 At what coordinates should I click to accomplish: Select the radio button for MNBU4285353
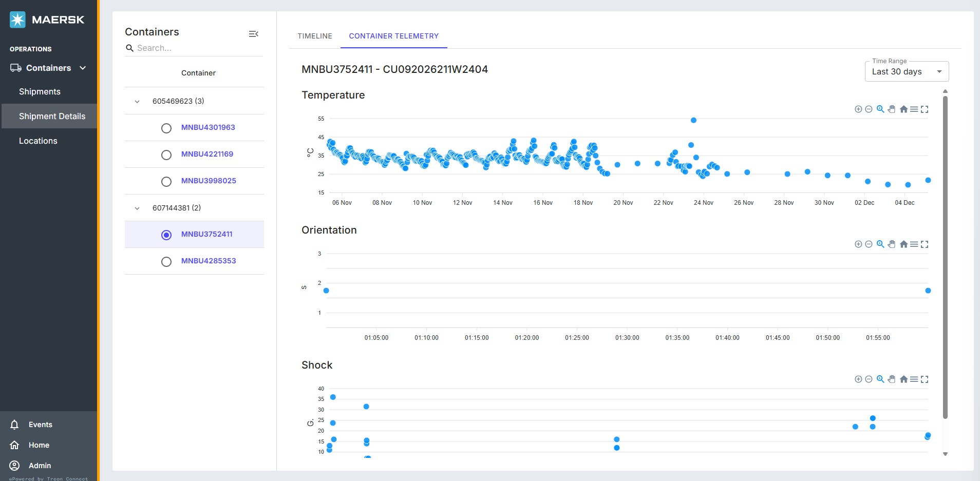(x=166, y=262)
